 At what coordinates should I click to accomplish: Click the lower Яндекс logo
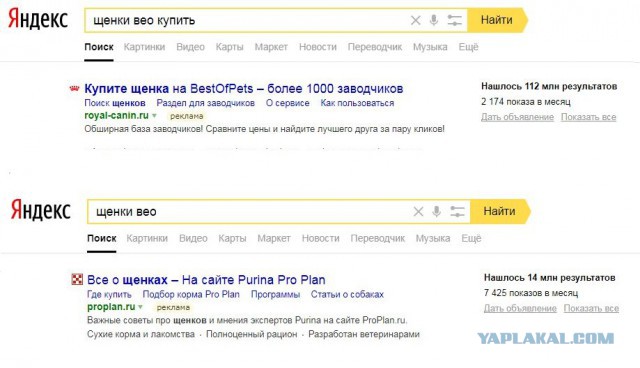coord(40,210)
